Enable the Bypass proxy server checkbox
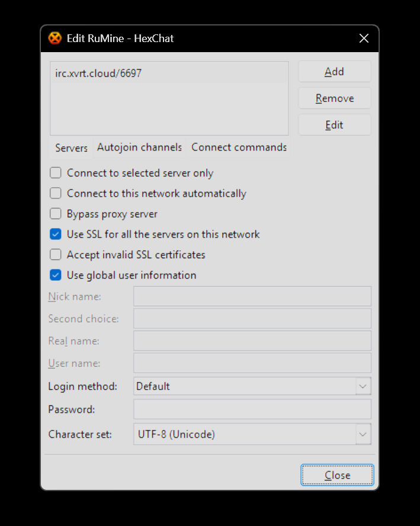 [56, 214]
